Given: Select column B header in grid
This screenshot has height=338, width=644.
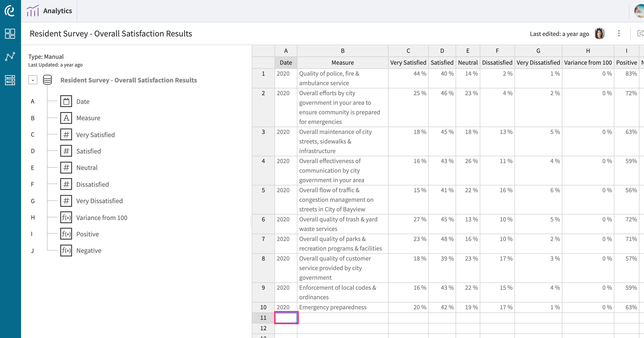Looking at the screenshot, I should (343, 51).
